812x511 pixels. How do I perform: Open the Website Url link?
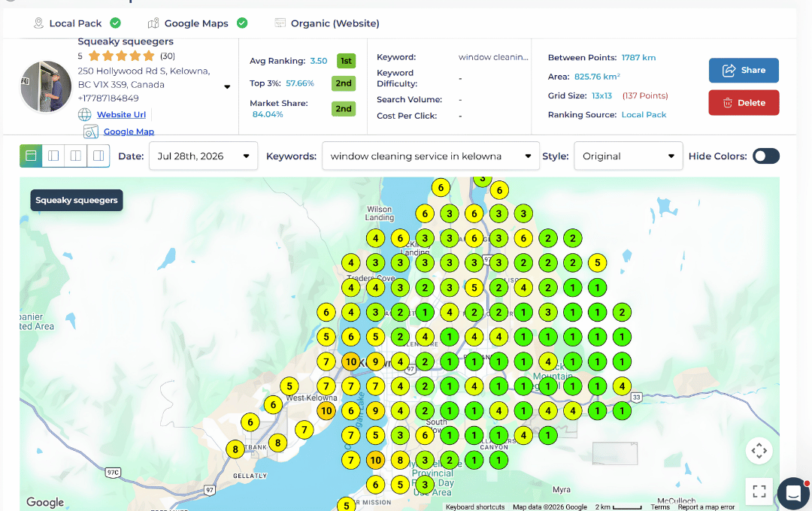click(121, 114)
